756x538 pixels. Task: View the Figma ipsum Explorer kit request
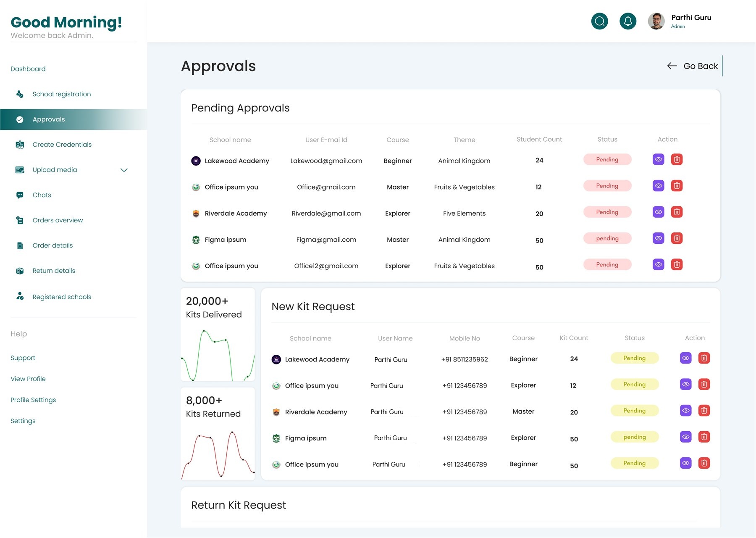click(686, 437)
